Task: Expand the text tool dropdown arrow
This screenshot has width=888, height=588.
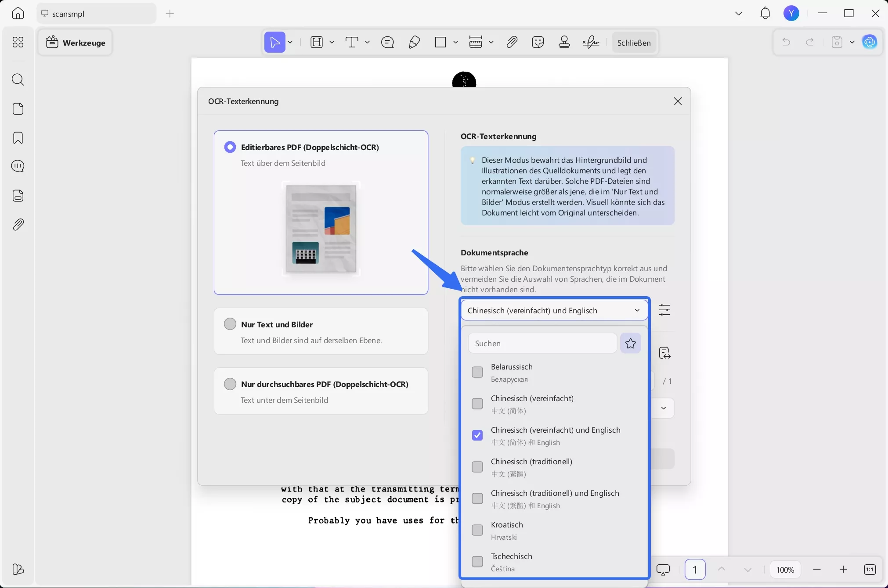Action: click(367, 42)
